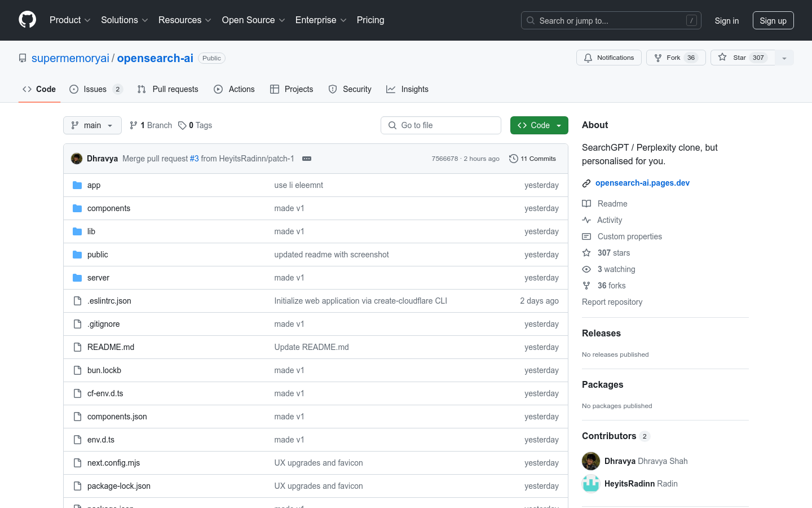Viewport: 812px width, 508px height.
Task: Click the tag icon next to 0 Tags
Action: coord(182,125)
